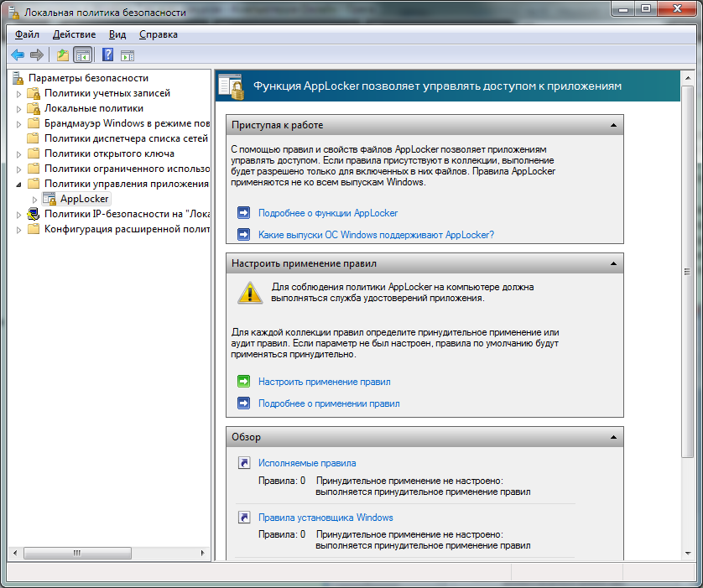
Task: Click the shortcut icon beside 'Исполняемые правила'
Action: point(244,462)
